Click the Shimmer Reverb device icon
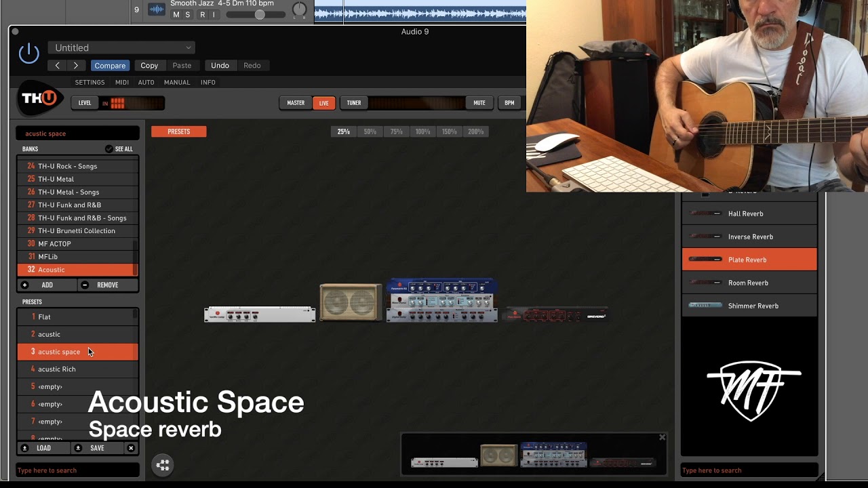This screenshot has width=868, height=488. coord(705,306)
